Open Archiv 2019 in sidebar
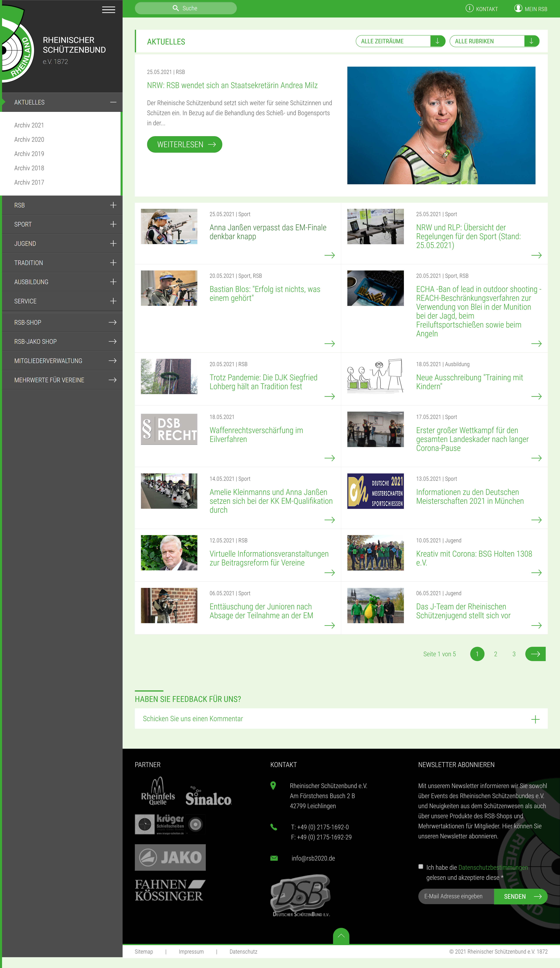The image size is (560, 968). [29, 154]
